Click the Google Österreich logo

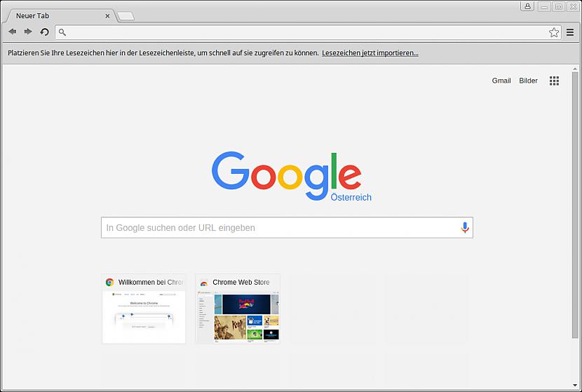pyautogui.click(x=290, y=177)
